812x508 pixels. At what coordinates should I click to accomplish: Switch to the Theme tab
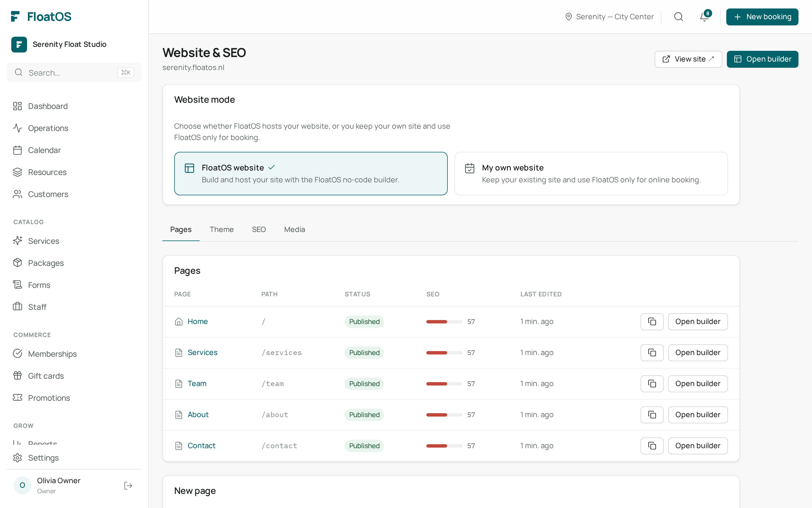coord(221,229)
